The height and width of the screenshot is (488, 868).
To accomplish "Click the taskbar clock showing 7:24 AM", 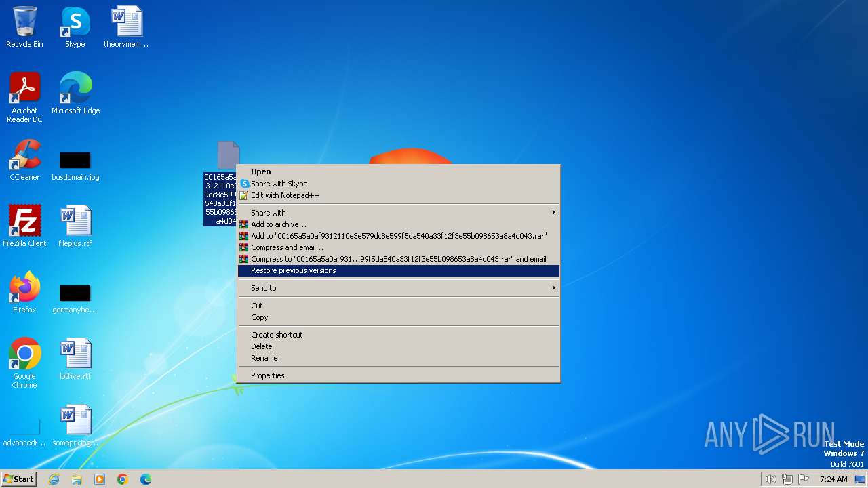I will tap(833, 479).
